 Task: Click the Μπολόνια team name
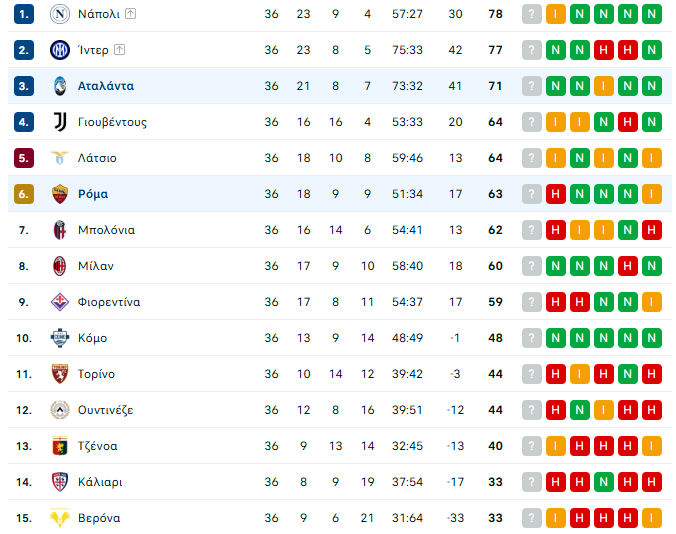[x=106, y=230]
